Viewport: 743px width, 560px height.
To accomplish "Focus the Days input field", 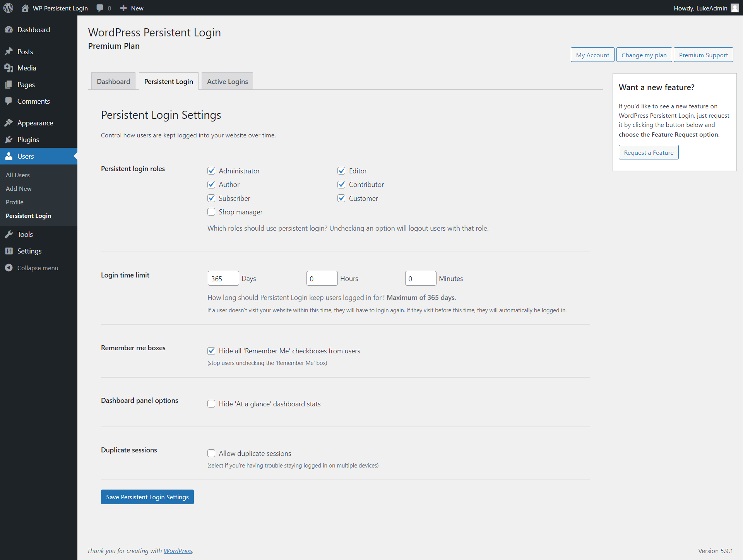I will 223,278.
